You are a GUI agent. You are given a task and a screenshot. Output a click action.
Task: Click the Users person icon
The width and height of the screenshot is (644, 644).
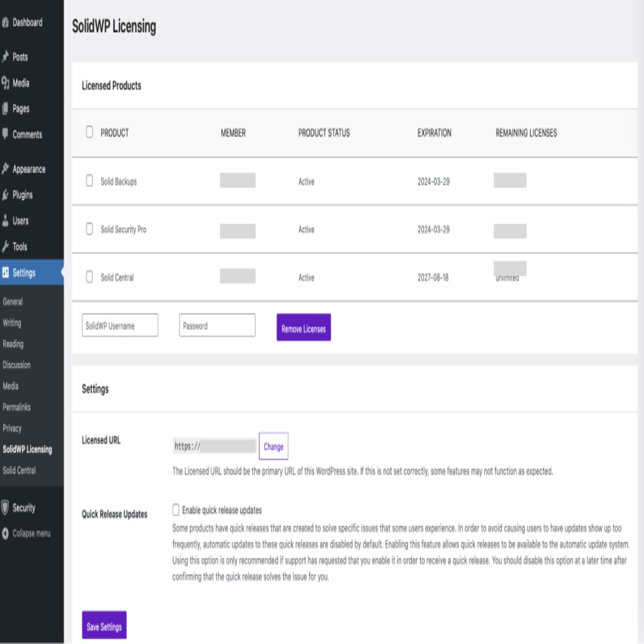5,221
